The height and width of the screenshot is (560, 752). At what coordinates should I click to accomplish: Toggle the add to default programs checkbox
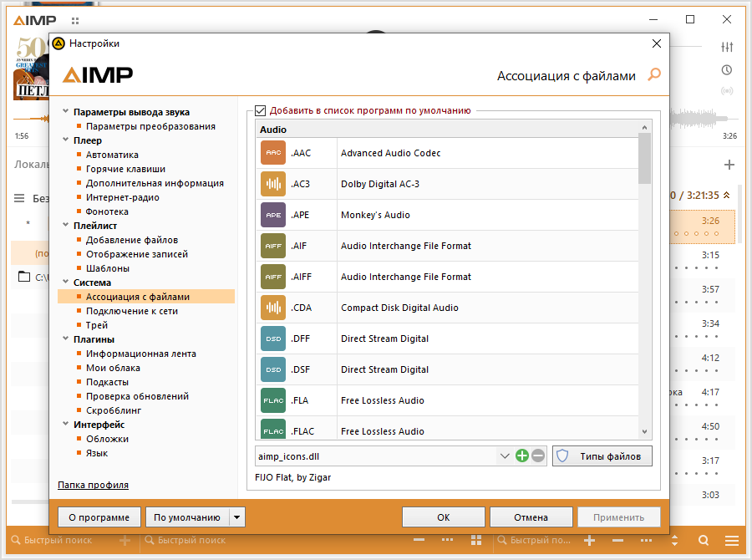point(261,111)
